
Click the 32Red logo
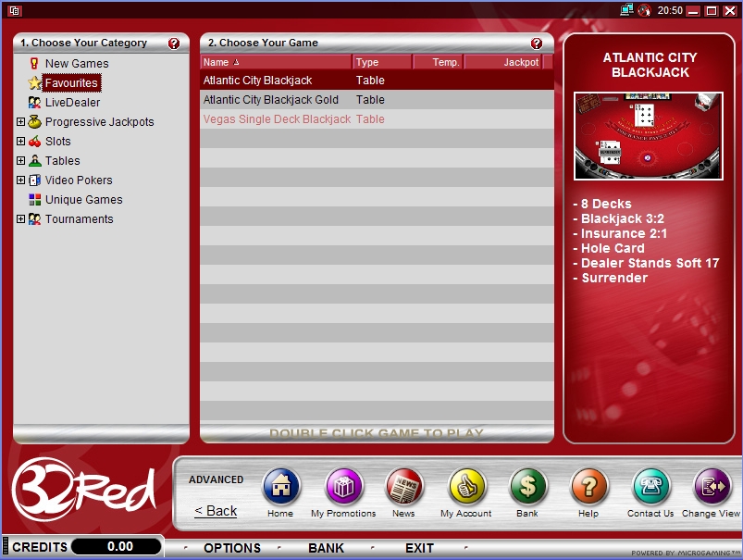pos(84,490)
